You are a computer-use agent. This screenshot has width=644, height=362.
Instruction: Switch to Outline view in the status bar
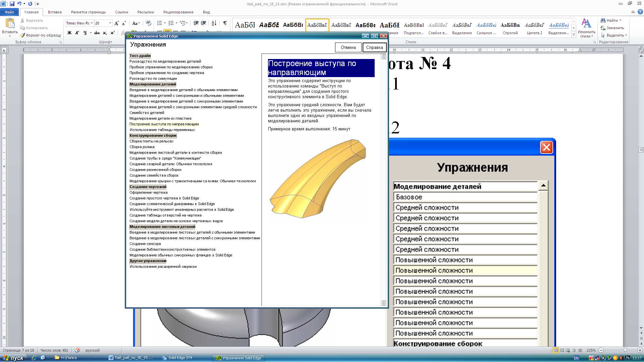click(x=574, y=350)
